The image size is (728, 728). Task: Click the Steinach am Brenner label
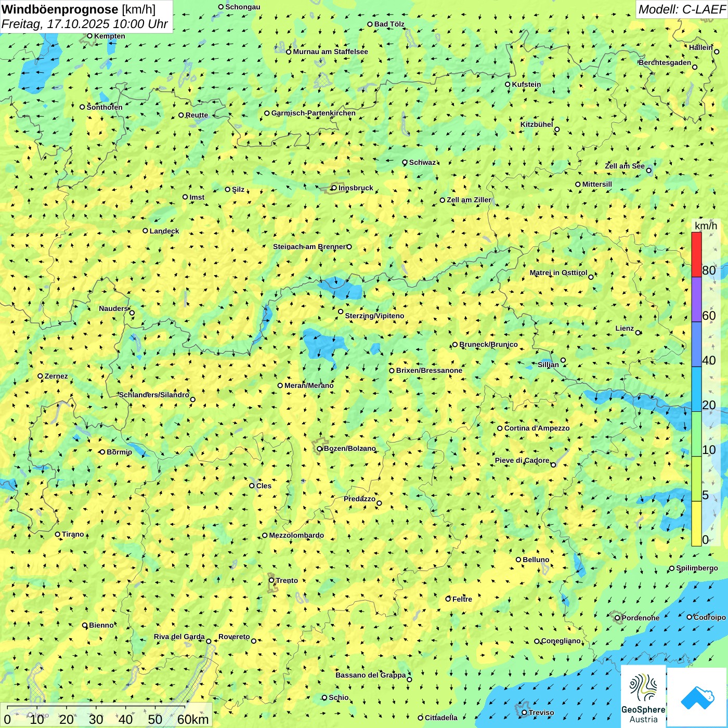tap(309, 246)
